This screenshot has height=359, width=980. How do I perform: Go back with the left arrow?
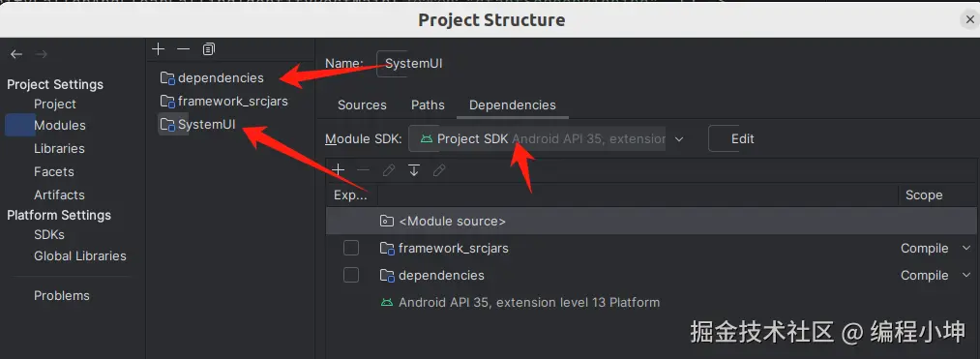click(x=16, y=54)
